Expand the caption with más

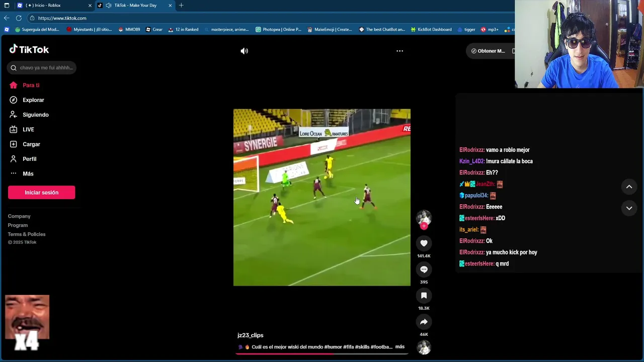[400, 347]
